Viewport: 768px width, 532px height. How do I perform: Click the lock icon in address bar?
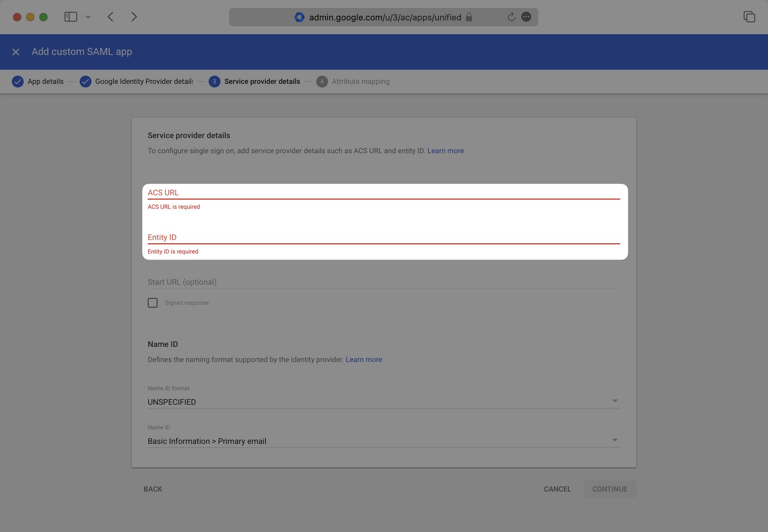(x=469, y=17)
